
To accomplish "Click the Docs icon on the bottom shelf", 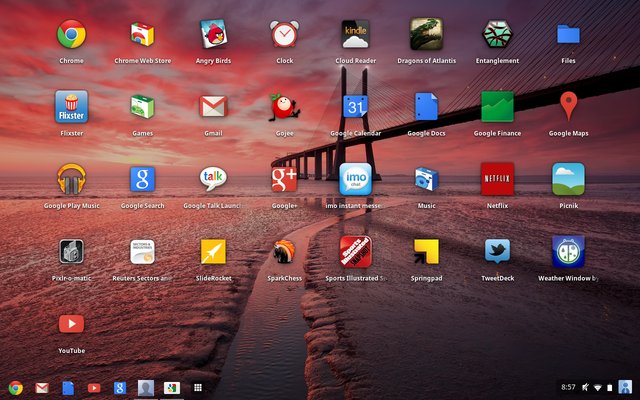I will (x=68, y=388).
